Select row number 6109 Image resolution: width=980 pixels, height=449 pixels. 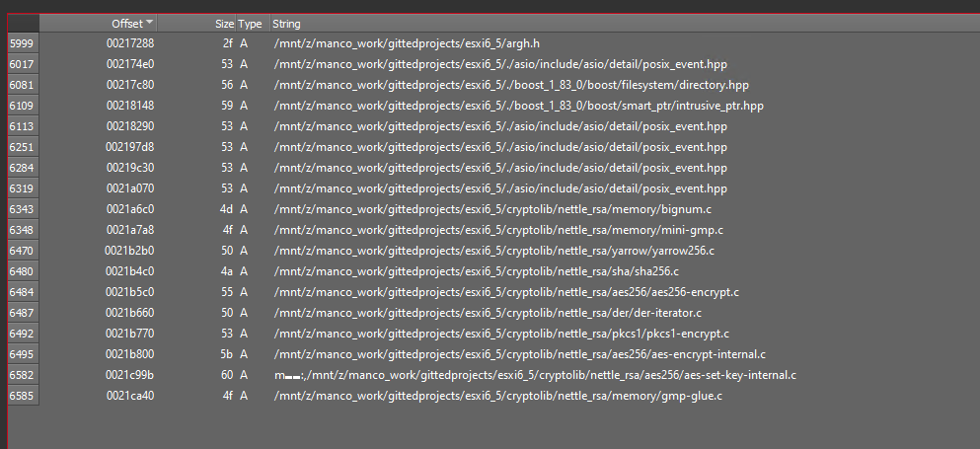click(23, 106)
